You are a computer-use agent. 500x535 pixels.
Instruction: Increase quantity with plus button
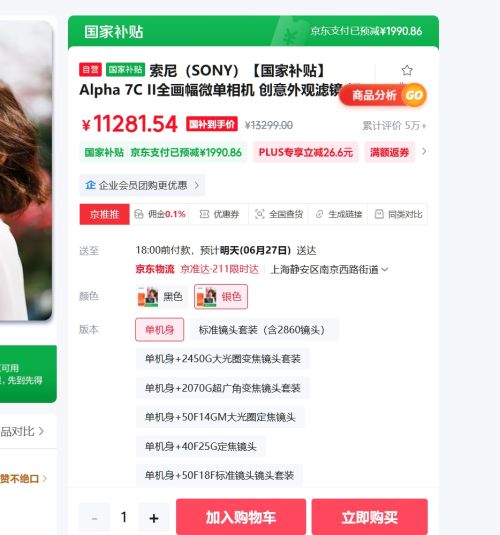(x=154, y=518)
